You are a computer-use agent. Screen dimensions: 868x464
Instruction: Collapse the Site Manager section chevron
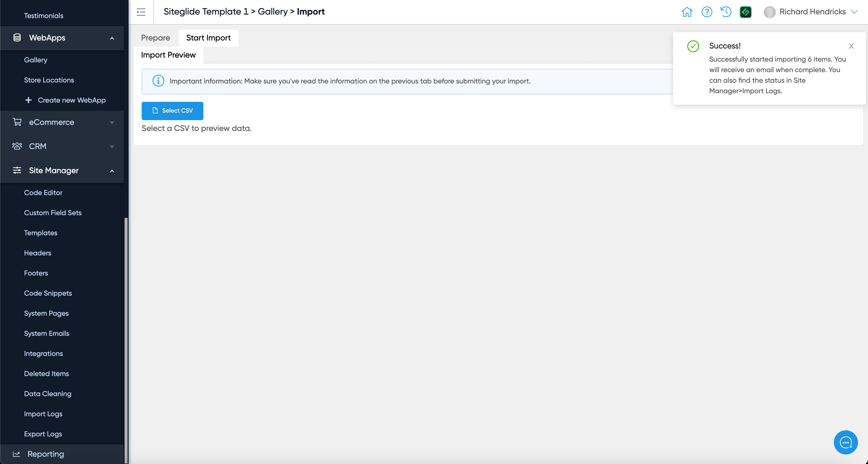coord(112,171)
